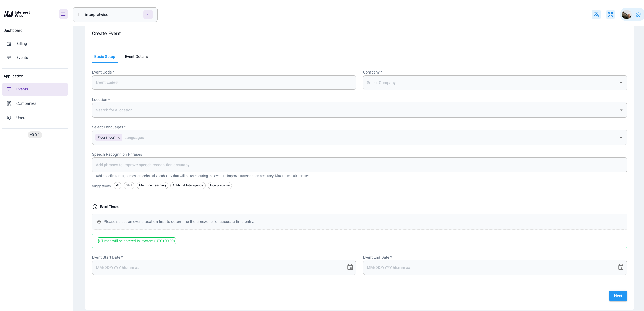The width and height of the screenshot is (644, 311).
Task: Click the hamburger menu toggle icon
Action: pyautogui.click(x=63, y=14)
